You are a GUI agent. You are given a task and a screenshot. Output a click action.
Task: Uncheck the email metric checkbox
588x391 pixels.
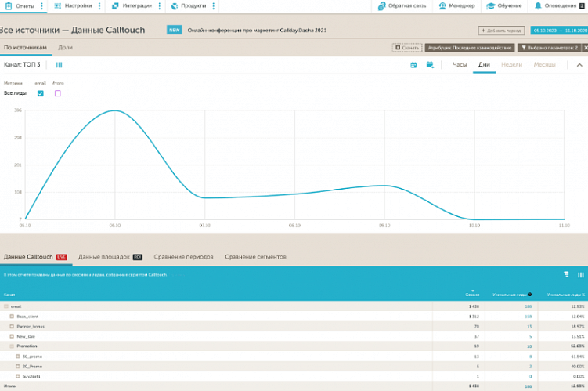point(41,93)
